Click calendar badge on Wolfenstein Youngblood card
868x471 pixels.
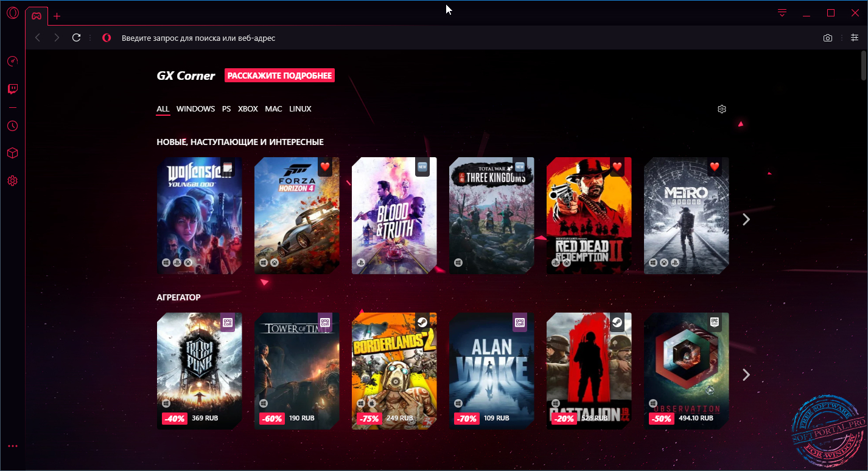click(228, 167)
